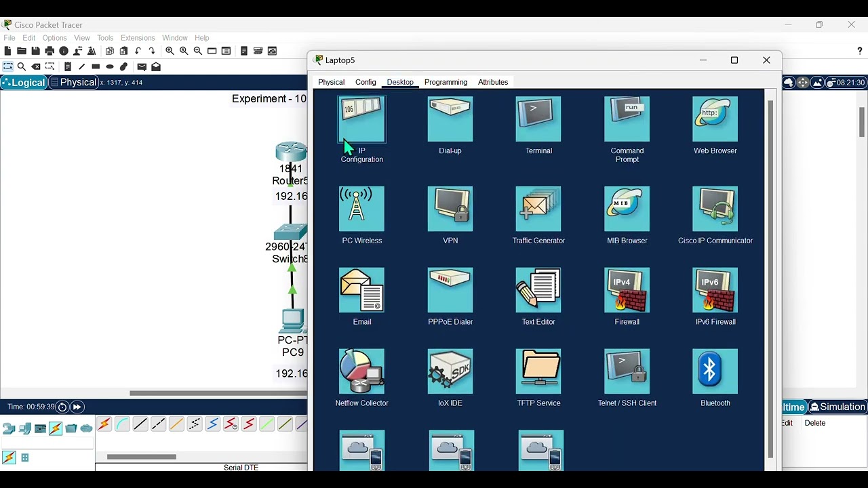The height and width of the screenshot is (488, 868).
Task: Switch to the Attributes tab in Laptop5
Action: tap(493, 82)
